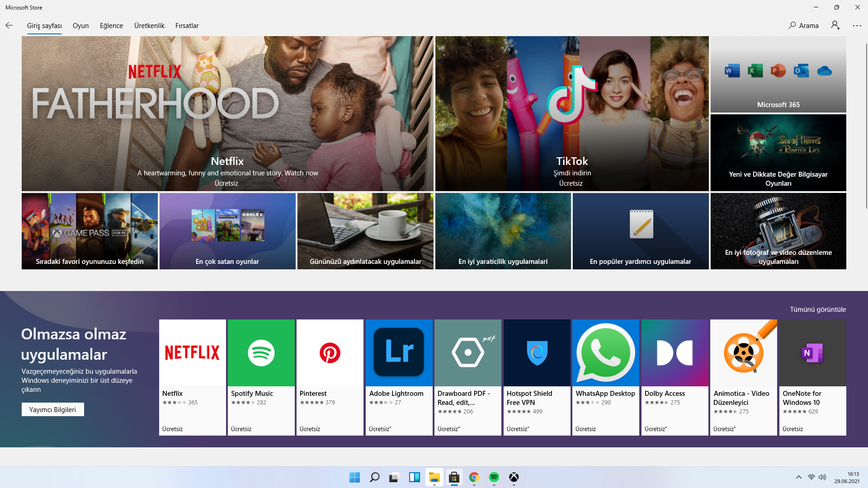
Task: Expand the system tray hidden icons chevron
Action: (798, 477)
